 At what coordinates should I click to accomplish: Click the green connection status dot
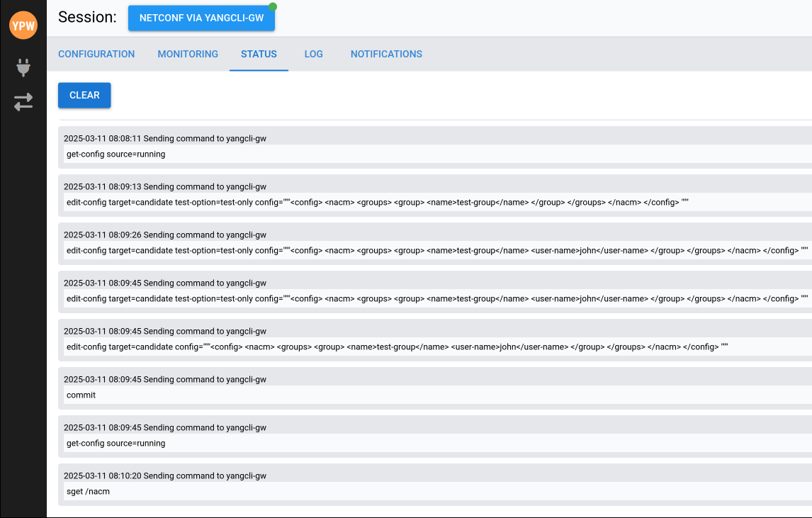273,7
